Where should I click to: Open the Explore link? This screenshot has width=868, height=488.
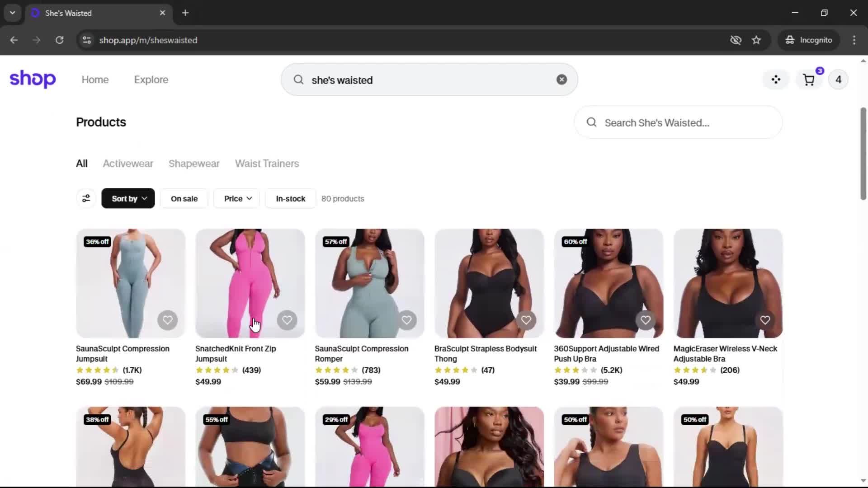[x=151, y=80]
